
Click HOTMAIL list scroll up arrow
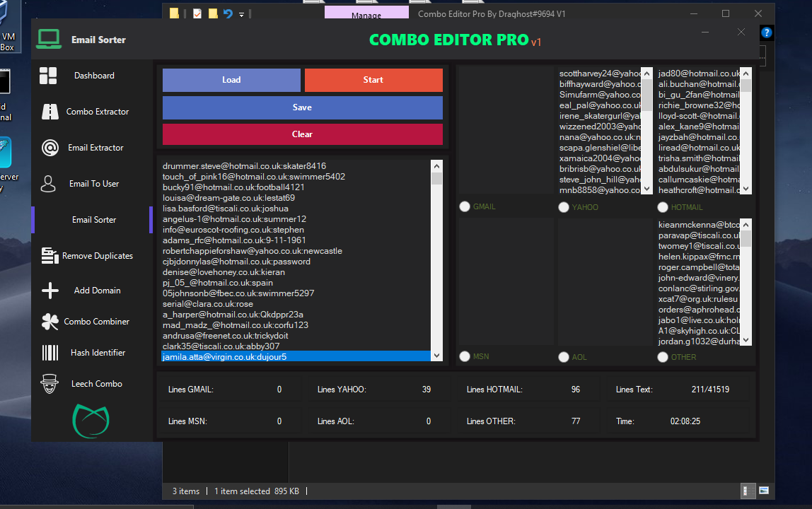(746, 74)
